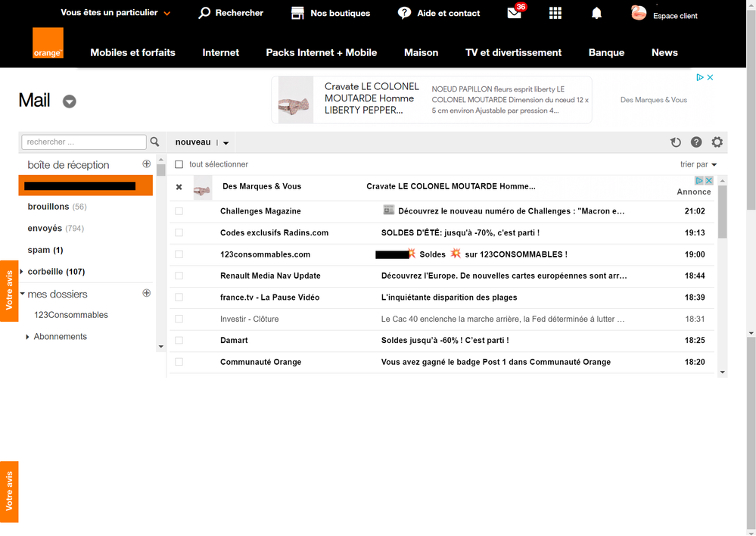This screenshot has height=536, width=756.
Task: Select the 123consommables.com email checkbox
Action: coord(179,254)
